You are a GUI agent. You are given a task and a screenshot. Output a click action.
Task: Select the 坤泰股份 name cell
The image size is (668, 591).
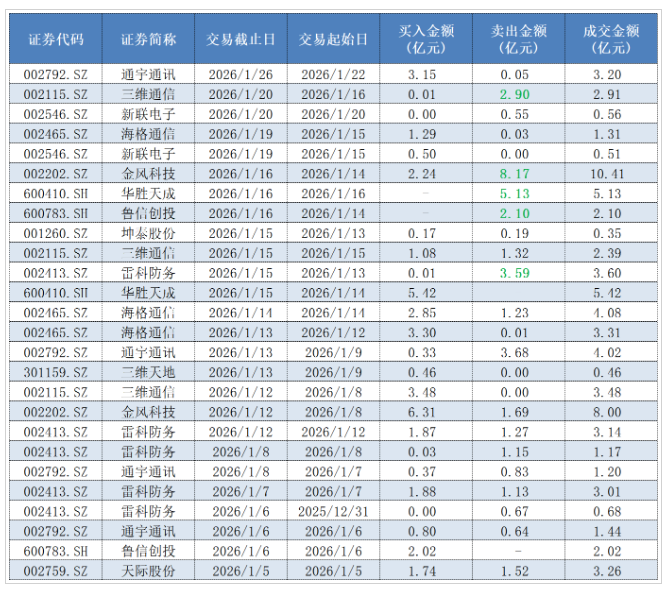click(148, 232)
